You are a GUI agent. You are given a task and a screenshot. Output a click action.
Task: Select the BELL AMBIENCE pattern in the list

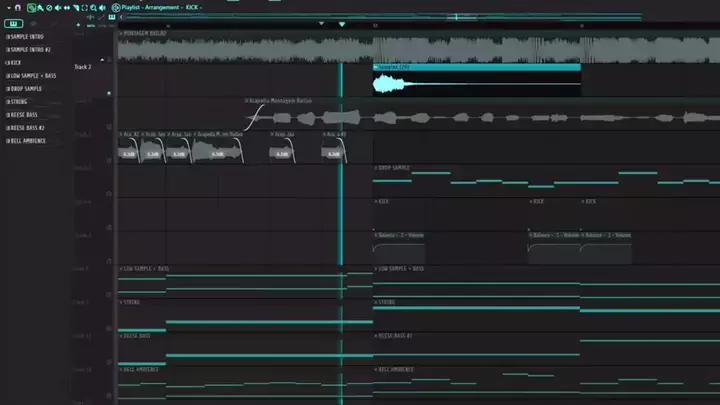26,141
